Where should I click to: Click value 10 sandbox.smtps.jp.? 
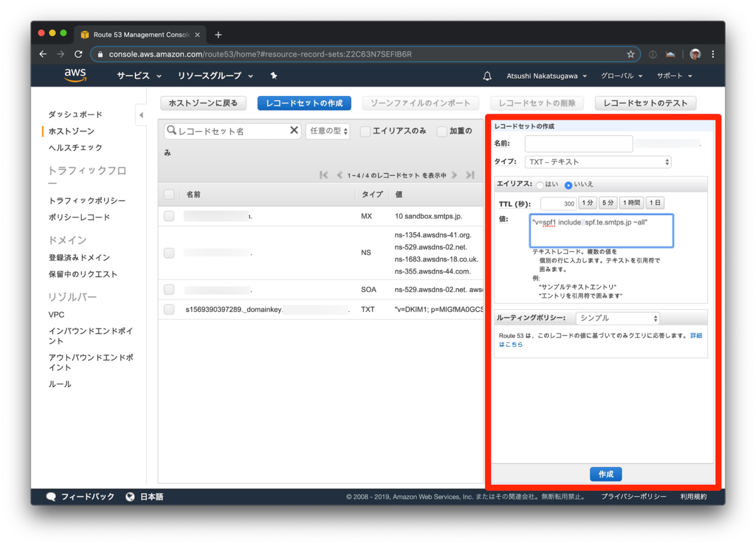(428, 216)
